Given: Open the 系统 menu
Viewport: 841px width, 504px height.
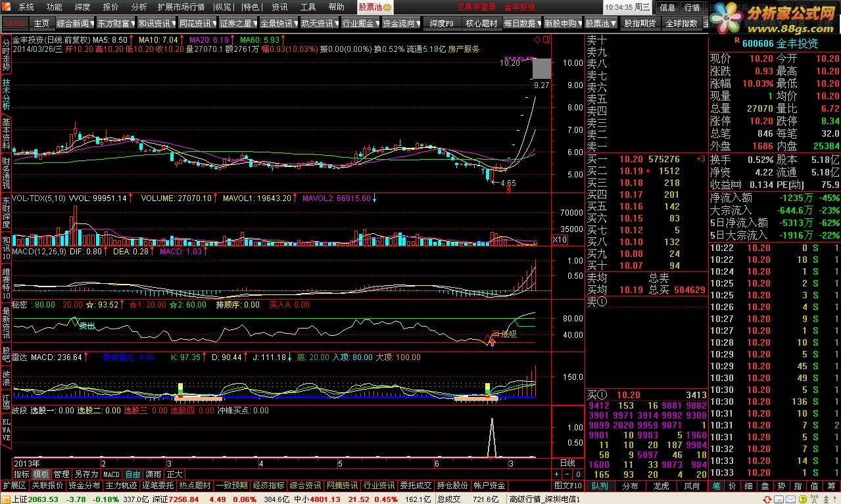Looking at the screenshot, I should pos(26,7).
